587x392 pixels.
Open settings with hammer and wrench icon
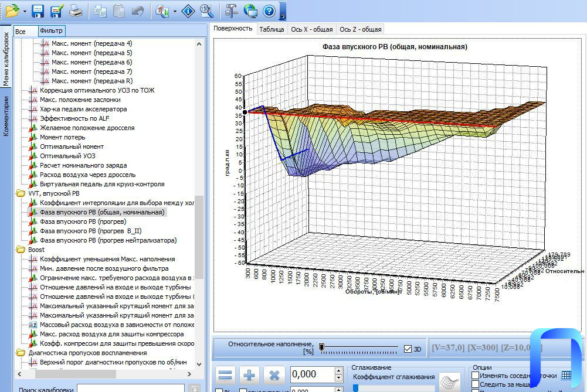click(x=232, y=10)
